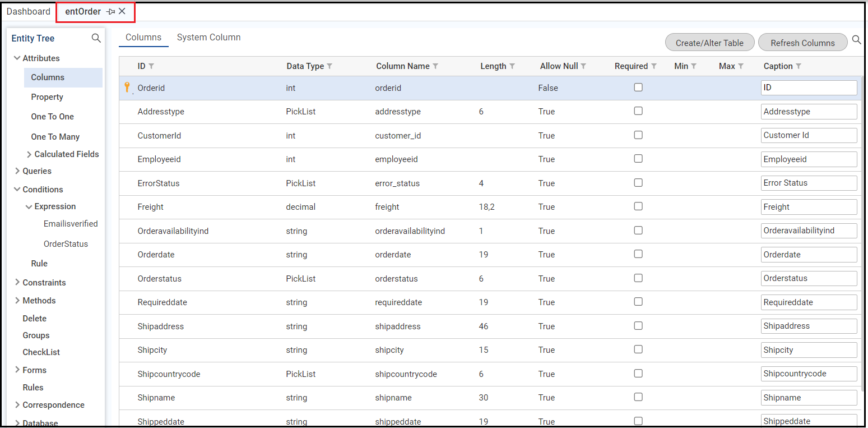Image resolution: width=868 pixels, height=428 pixels.
Task: Open the Allow Null filter icon
Action: (583, 66)
